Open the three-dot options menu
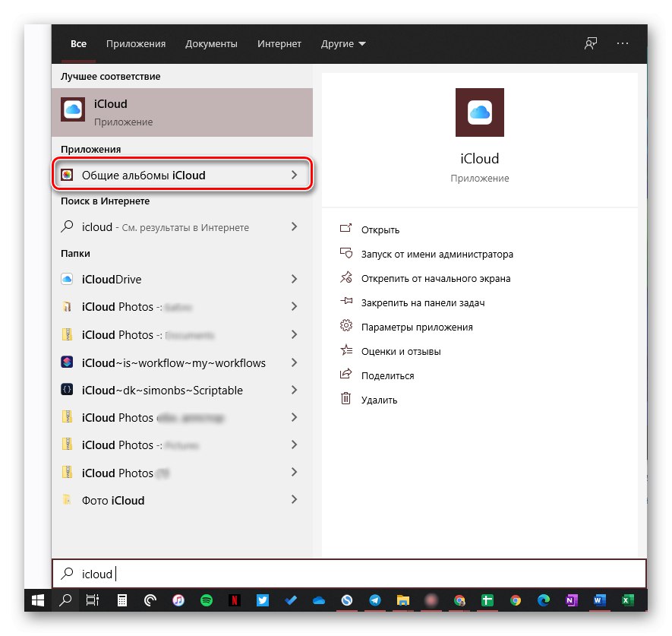Image resolution: width=672 pixels, height=636 pixels. pyautogui.click(x=623, y=44)
